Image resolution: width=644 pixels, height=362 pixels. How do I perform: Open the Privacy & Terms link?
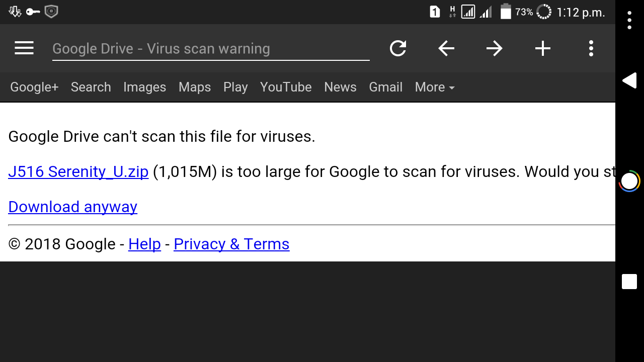coord(231,244)
